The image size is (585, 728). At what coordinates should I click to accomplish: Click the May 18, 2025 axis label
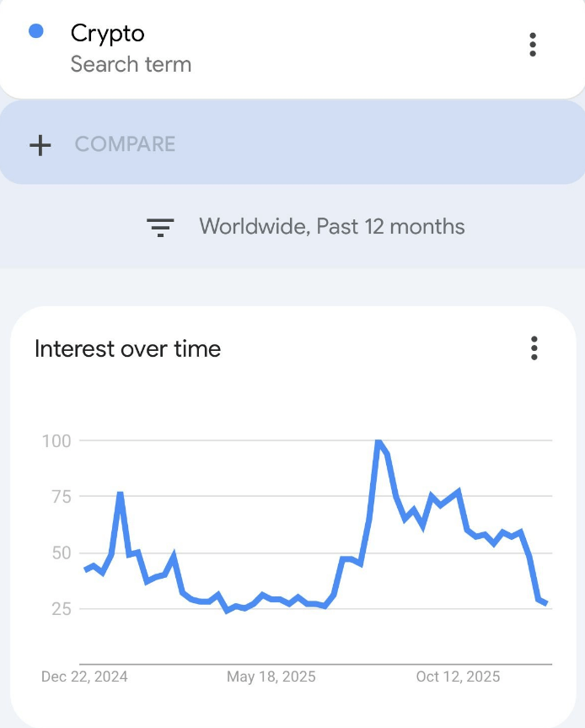click(x=271, y=676)
